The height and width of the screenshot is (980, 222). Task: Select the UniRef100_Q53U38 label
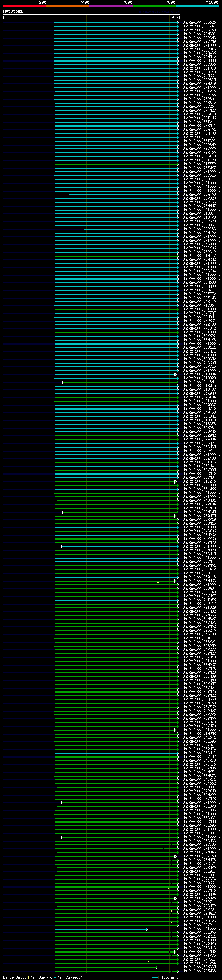pos(199,60)
